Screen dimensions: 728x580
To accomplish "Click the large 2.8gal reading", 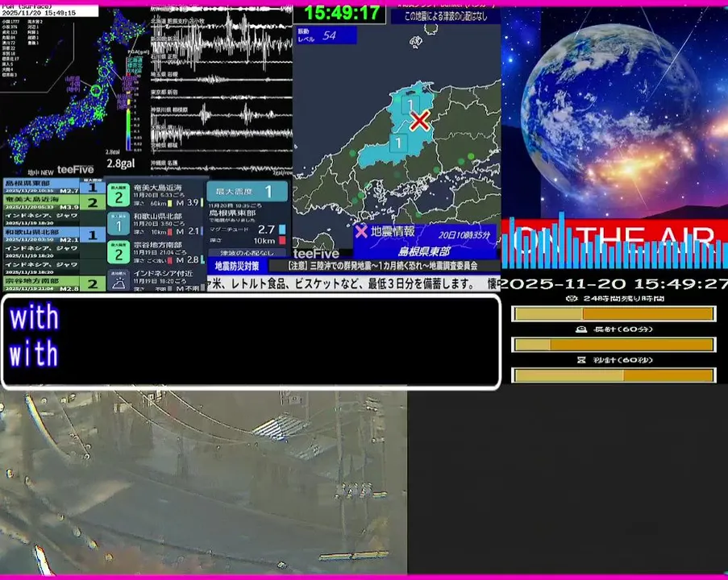I will click(x=121, y=164).
